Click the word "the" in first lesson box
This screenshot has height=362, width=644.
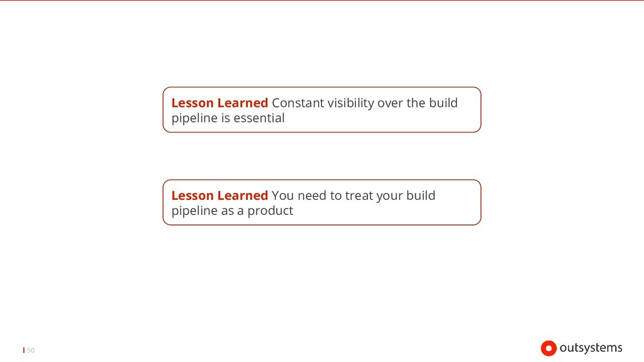click(x=416, y=102)
